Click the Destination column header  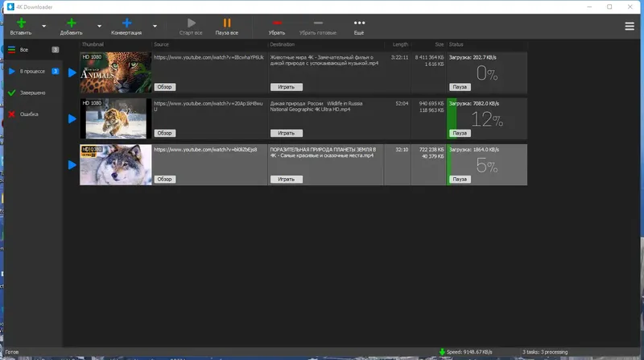(x=283, y=44)
